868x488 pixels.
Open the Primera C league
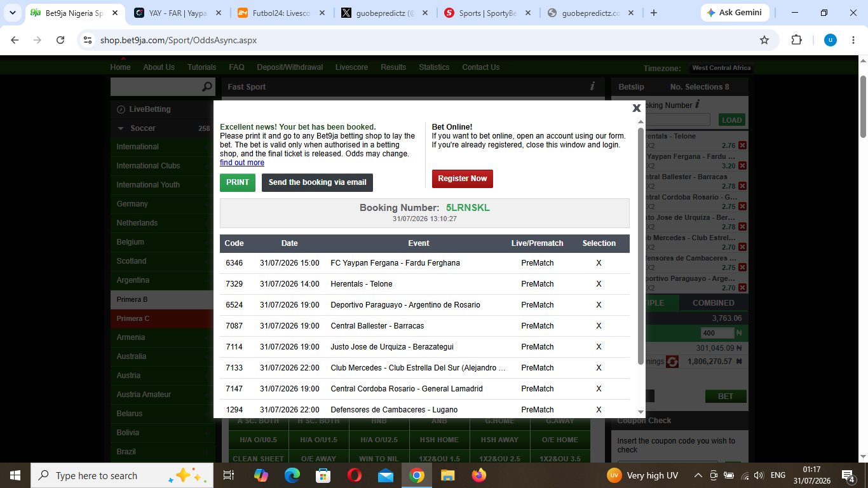pos(162,318)
